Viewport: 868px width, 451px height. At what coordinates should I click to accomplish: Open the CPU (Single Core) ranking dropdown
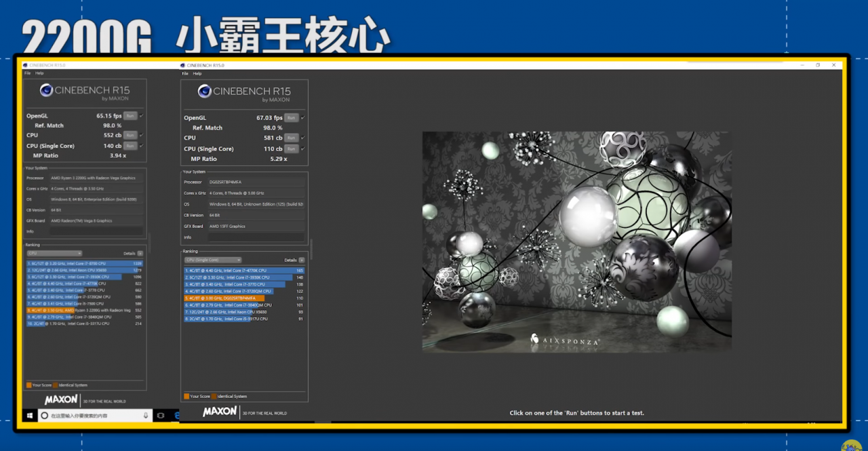213,260
